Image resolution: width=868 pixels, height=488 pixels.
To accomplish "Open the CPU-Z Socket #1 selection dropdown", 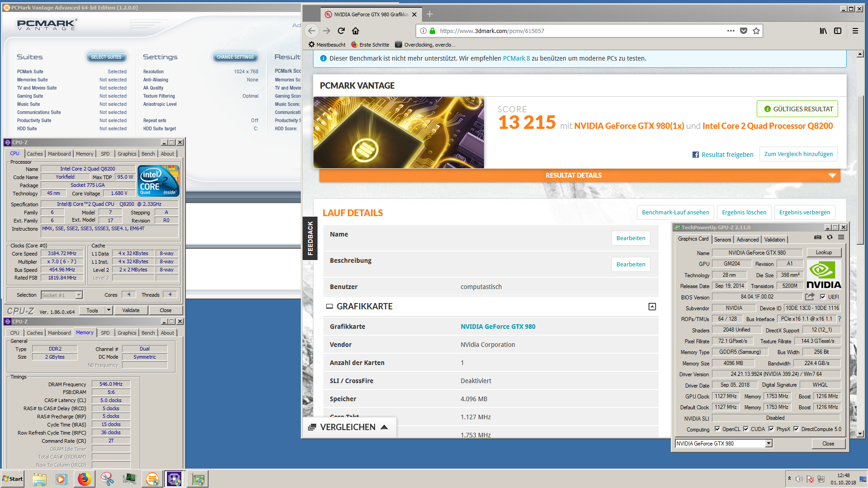I will pyautogui.click(x=79, y=295).
